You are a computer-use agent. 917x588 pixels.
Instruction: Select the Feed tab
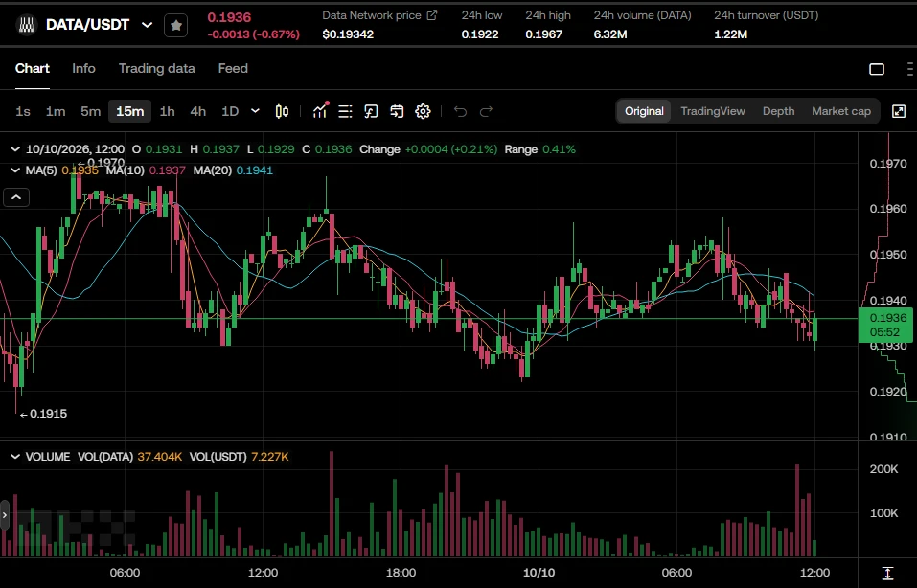click(233, 68)
